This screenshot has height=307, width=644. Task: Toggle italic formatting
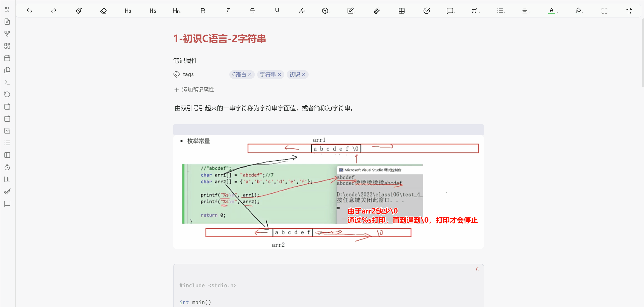pos(228,11)
